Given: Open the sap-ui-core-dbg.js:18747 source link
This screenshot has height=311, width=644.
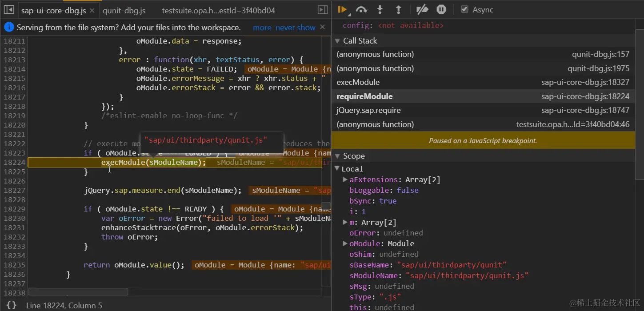Looking at the screenshot, I should (585, 110).
